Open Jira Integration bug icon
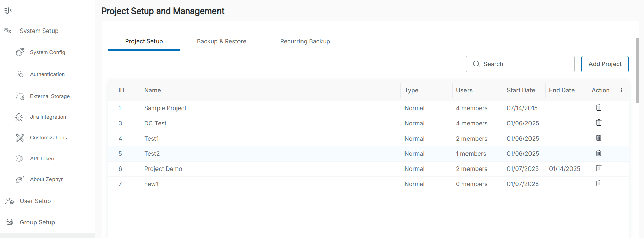This screenshot has width=644, height=238. point(19,117)
